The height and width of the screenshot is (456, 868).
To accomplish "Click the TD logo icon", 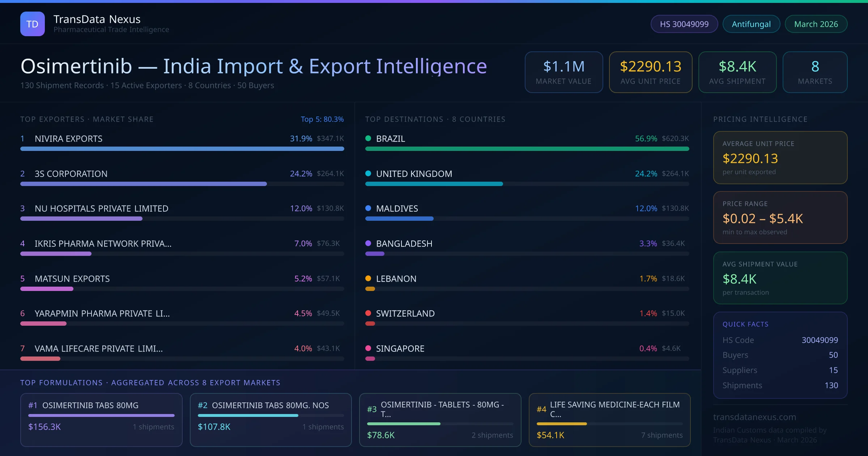I will [x=32, y=24].
